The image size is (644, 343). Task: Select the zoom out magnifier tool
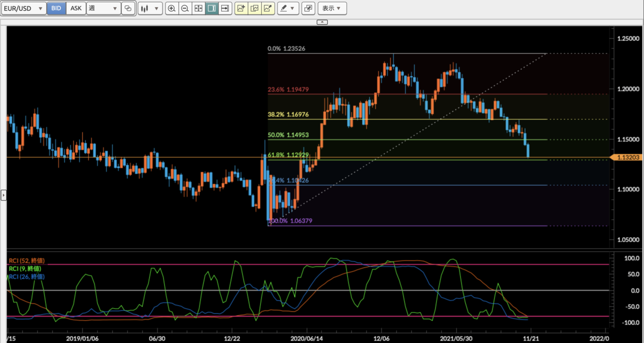click(185, 8)
